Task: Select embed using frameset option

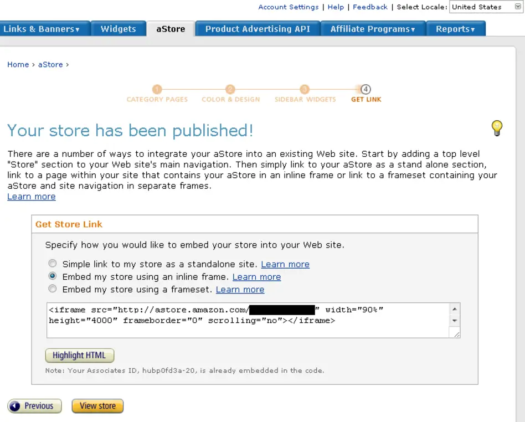Action: 52,289
